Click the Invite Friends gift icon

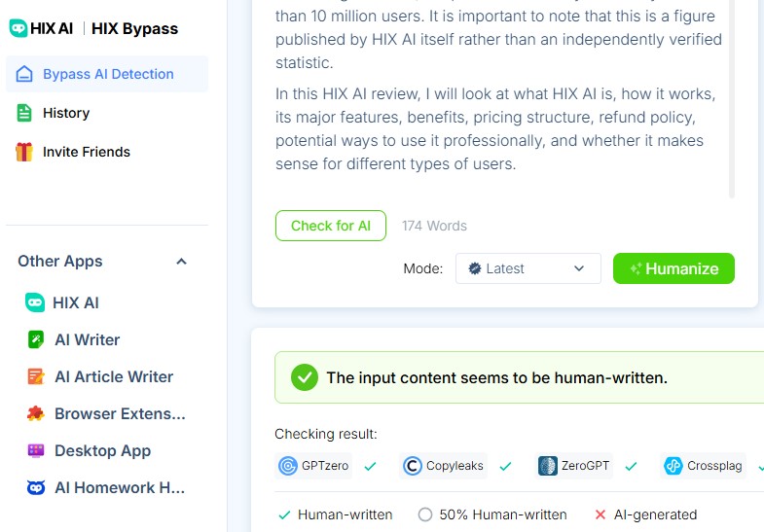point(24,152)
